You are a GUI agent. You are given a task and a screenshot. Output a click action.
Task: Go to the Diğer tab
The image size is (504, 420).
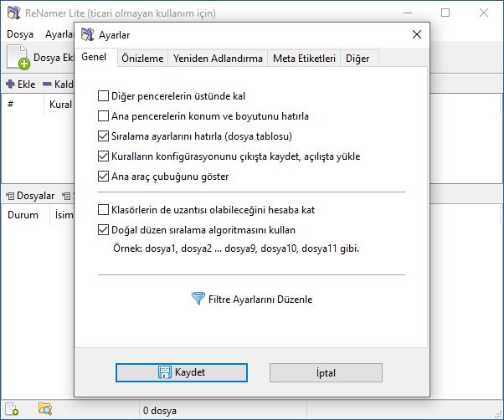point(357,59)
